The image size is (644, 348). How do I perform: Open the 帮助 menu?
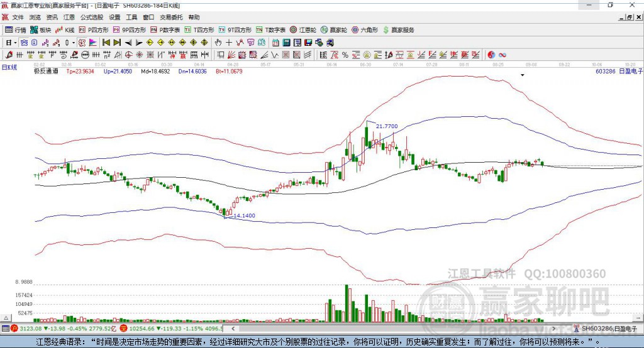tap(194, 17)
